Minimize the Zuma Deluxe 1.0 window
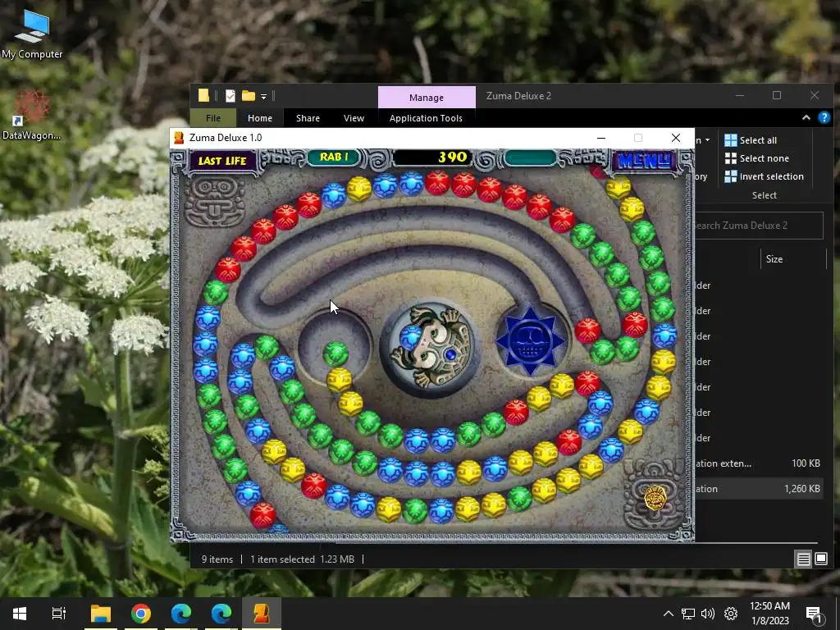The height and width of the screenshot is (630, 840). [601, 138]
